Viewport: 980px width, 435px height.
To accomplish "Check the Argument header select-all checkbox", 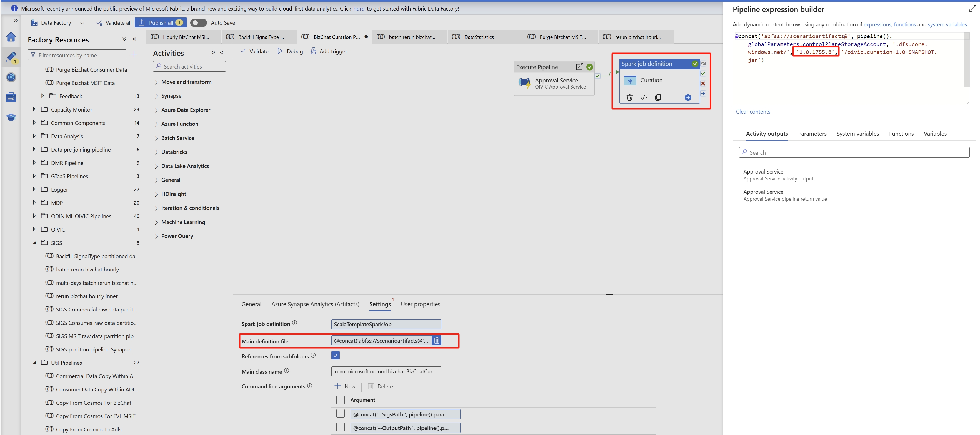I will click(341, 400).
